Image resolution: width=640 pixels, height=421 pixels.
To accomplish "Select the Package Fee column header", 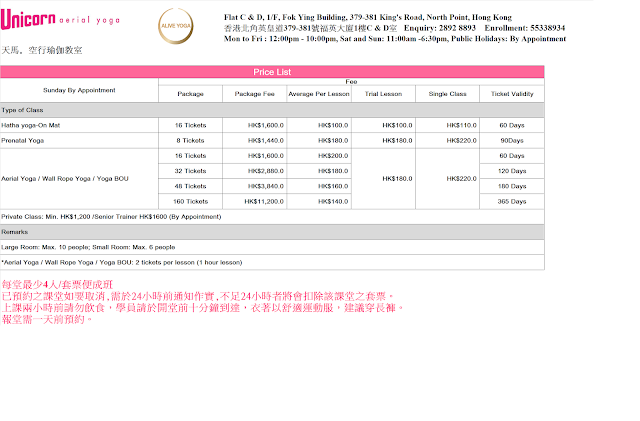I will [x=255, y=94].
